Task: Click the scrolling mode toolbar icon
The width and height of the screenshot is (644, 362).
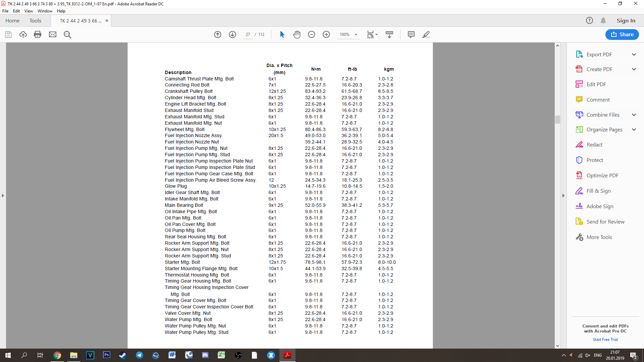Action: click(x=389, y=35)
